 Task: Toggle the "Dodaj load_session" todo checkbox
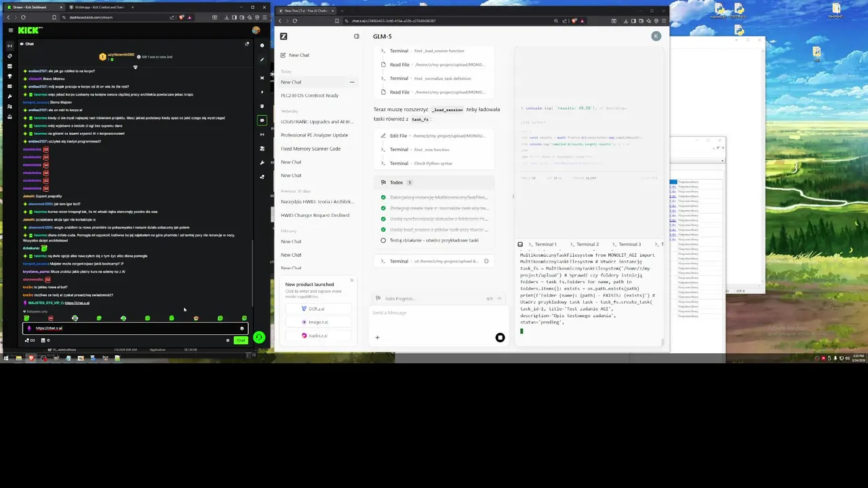tap(383, 230)
